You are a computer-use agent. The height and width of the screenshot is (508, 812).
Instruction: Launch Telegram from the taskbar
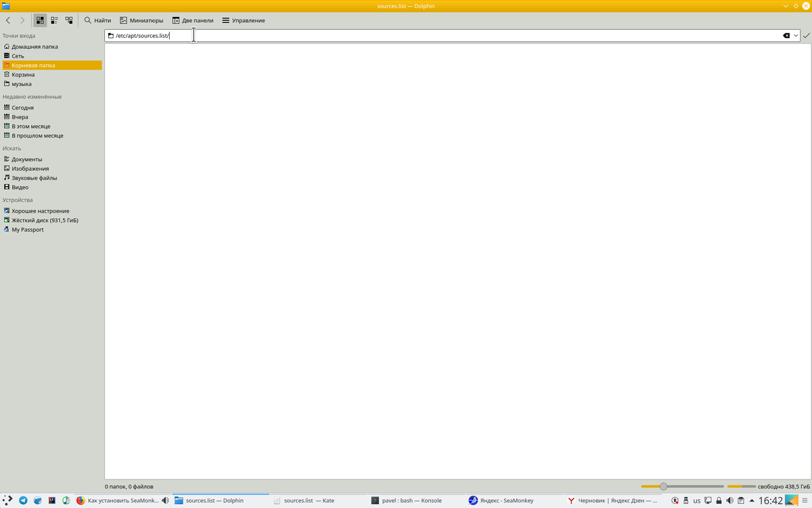pyautogui.click(x=23, y=501)
